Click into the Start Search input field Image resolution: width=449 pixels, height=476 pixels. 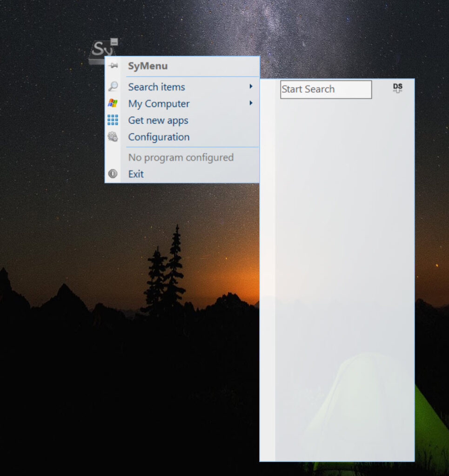(326, 89)
